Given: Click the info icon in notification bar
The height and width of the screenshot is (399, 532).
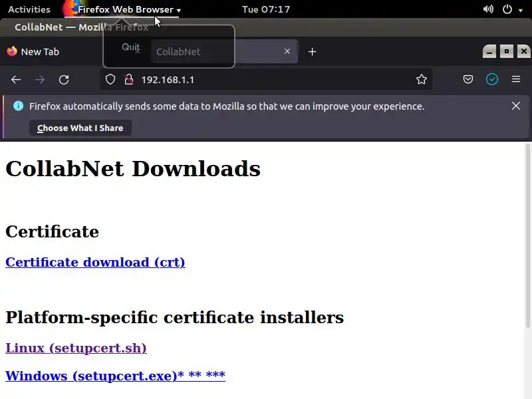Looking at the screenshot, I should tap(19, 106).
